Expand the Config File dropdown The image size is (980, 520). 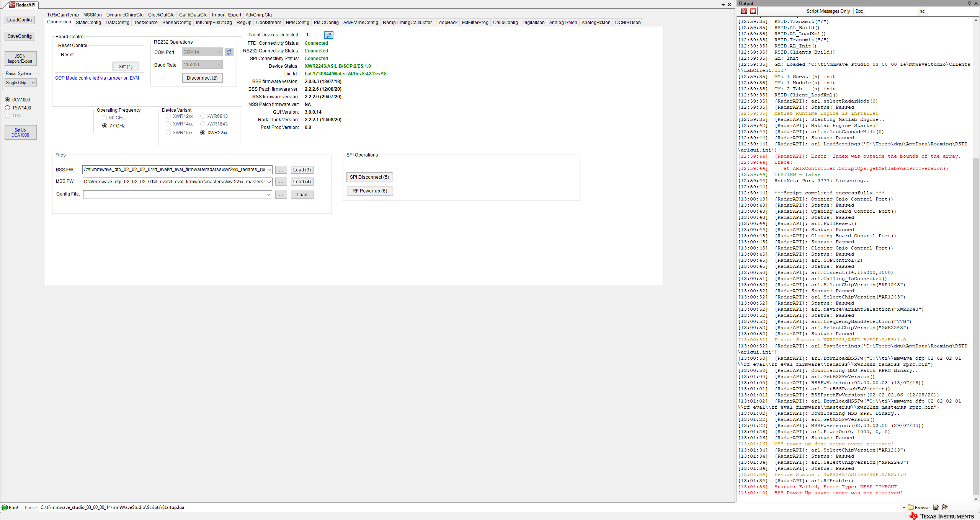(269, 195)
